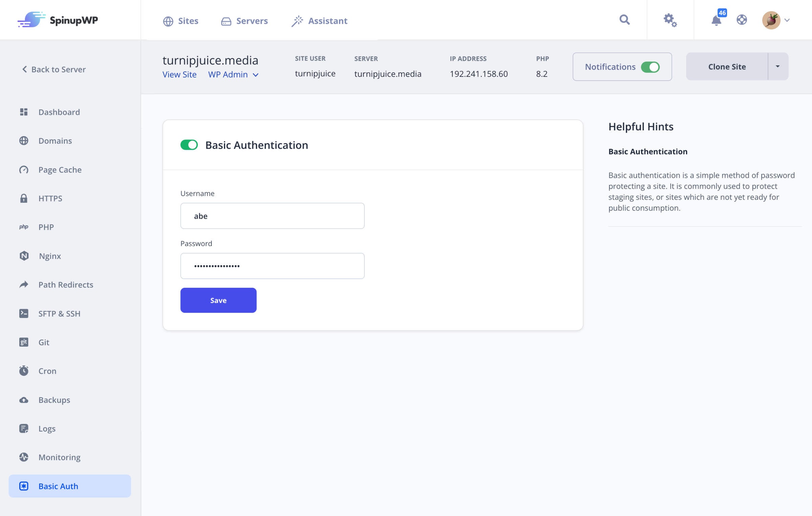Click inside the Username field
This screenshot has width=812, height=516.
(x=272, y=216)
